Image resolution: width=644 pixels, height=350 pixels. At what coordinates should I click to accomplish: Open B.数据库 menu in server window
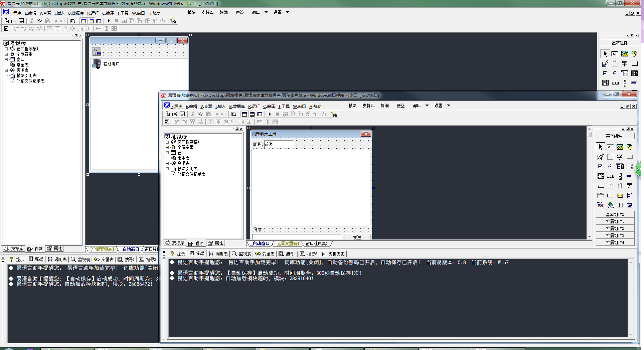tap(76, 13)
